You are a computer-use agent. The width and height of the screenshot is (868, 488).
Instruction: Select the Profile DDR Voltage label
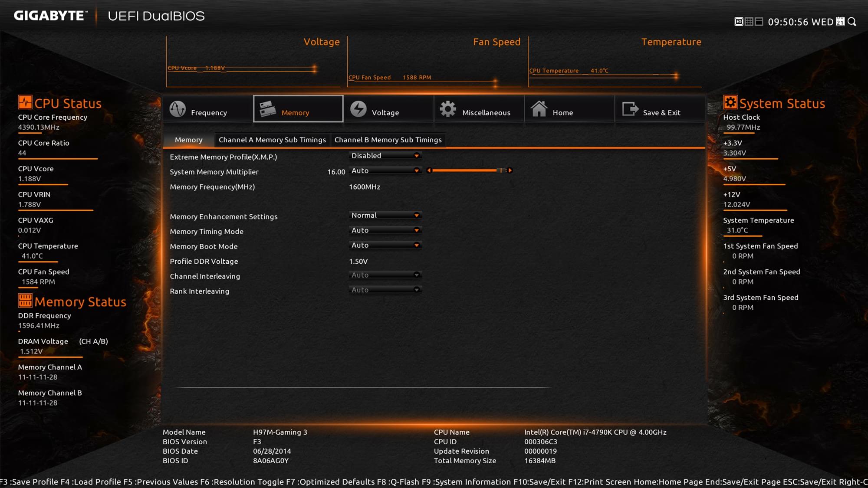[204, 262]
